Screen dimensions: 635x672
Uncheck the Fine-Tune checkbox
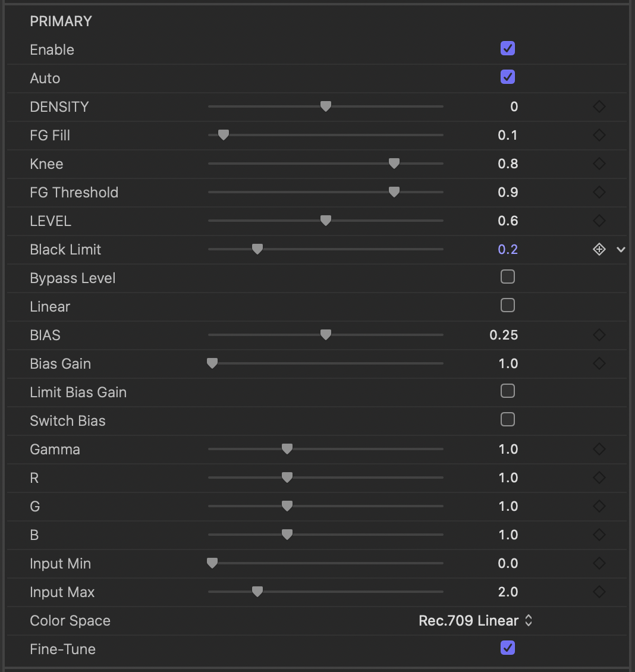508,648
